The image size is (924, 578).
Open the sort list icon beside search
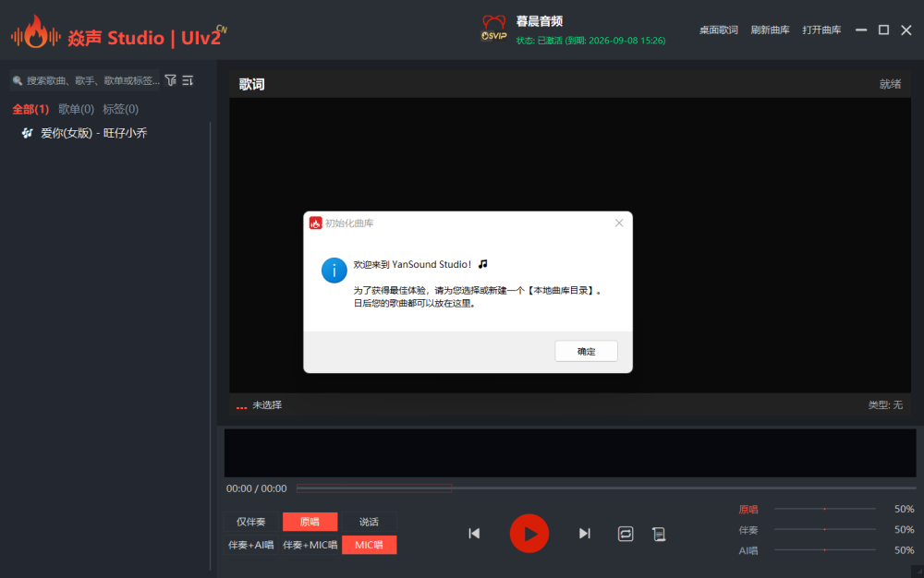click(x=188, y=80)
